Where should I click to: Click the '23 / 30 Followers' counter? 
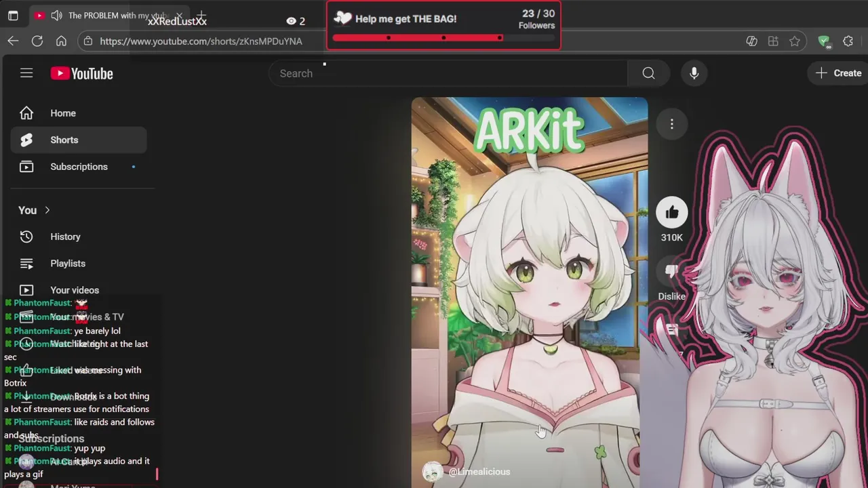(x=537, y=19)
